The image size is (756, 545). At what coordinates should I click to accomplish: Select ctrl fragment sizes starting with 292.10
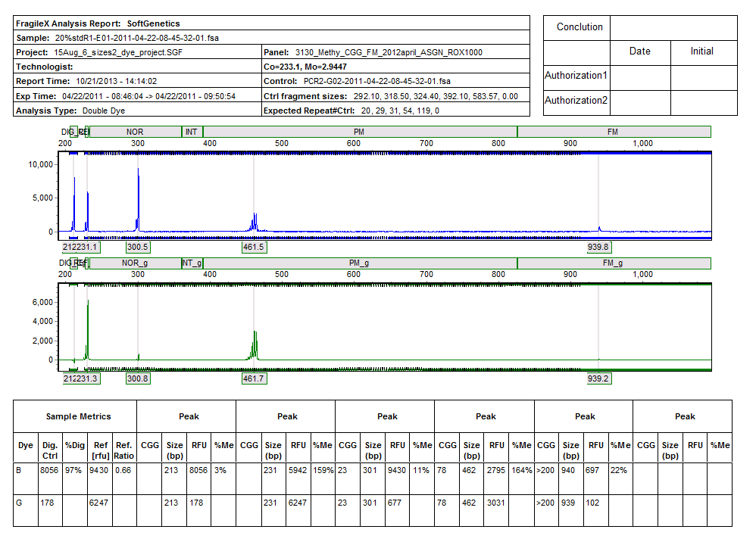tap(436, 96)
